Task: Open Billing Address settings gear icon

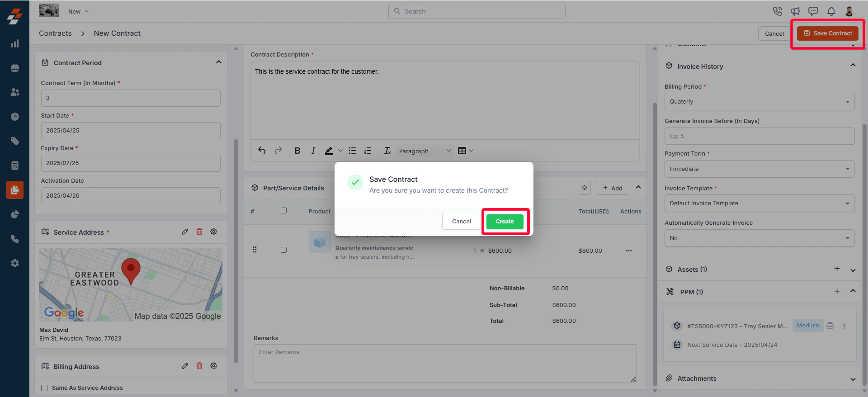Action: [x=214, y=366]
